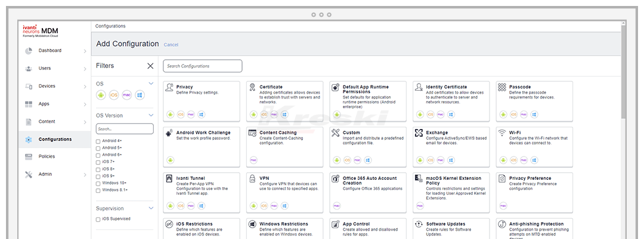Select the Anti-phishing Protection hook icon
This screenshot has width=644, height=239.
coord(502,224)
